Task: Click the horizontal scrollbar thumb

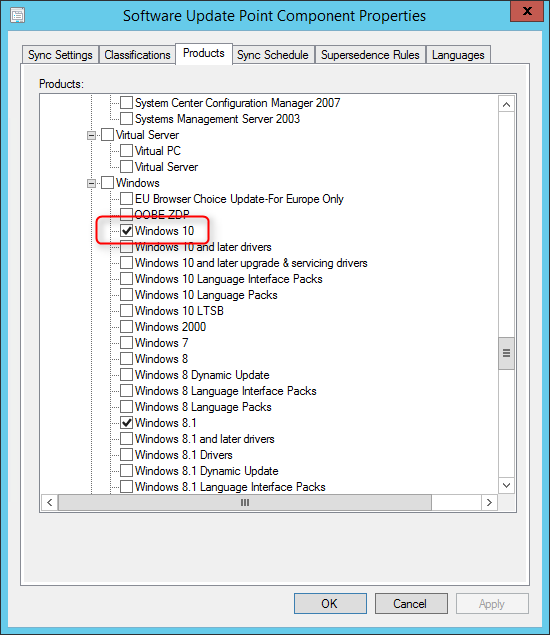Action: point(245,503)
